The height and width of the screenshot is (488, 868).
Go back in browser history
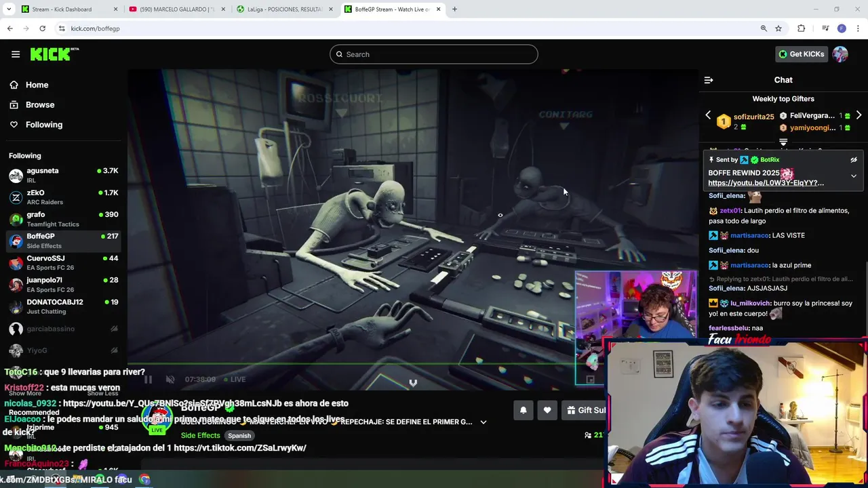point(10,28)
